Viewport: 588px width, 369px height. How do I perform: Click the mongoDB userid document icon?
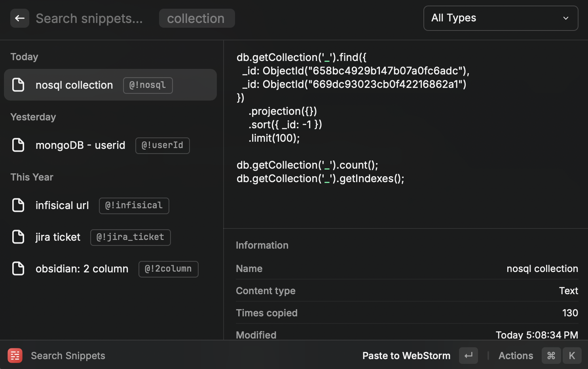(x=18, y=145)
